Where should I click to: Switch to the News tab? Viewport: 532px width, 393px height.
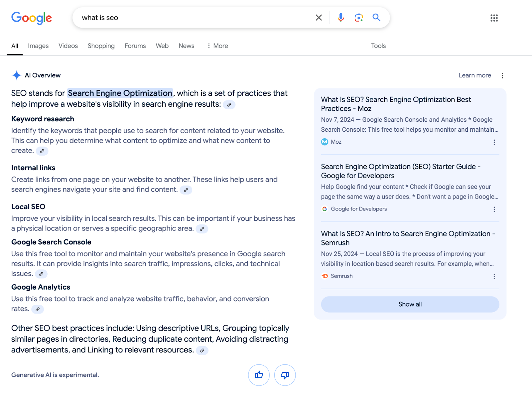[x=186, y=46]
